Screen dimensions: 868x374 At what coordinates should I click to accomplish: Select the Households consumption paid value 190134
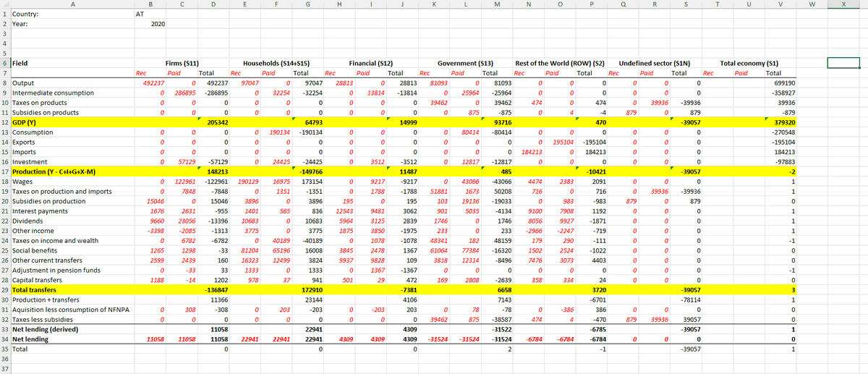278,132
